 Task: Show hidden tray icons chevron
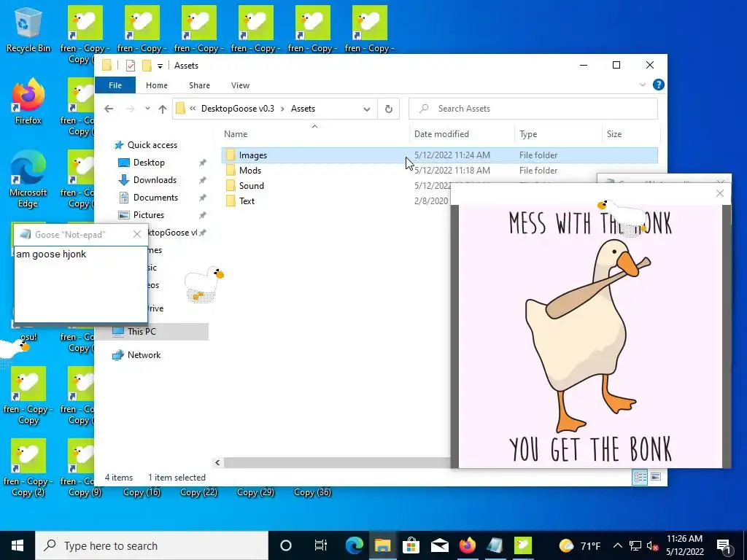point(617,545)
